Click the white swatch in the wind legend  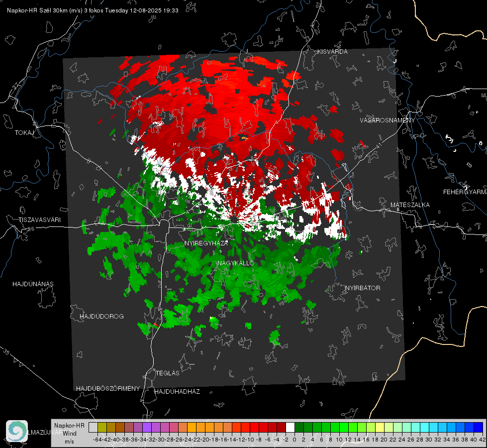pos(290,427)
